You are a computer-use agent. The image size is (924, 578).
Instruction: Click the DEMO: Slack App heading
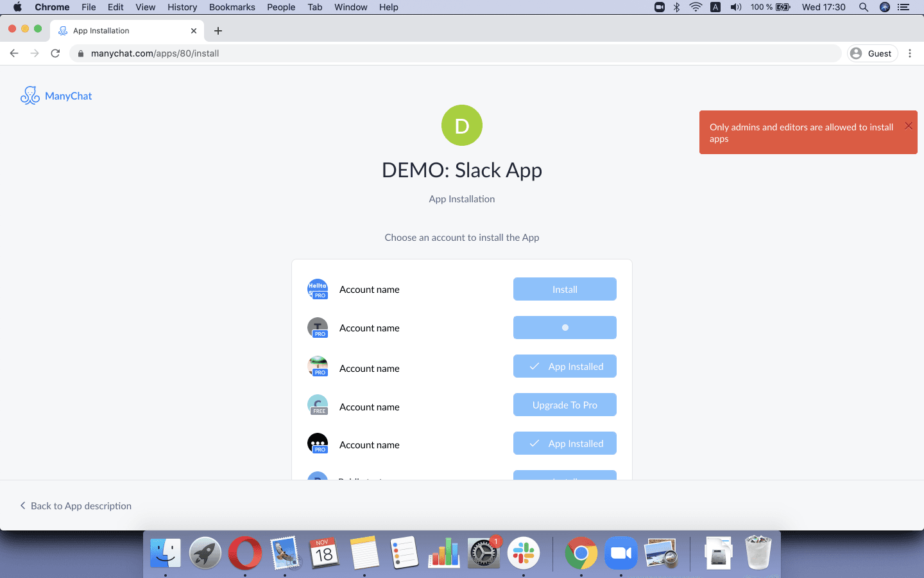point(462,170)
